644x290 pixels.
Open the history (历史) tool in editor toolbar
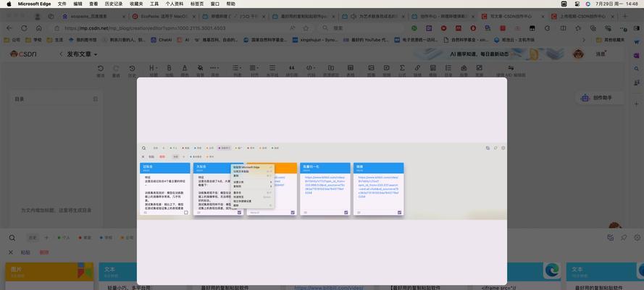pos(132,70)
